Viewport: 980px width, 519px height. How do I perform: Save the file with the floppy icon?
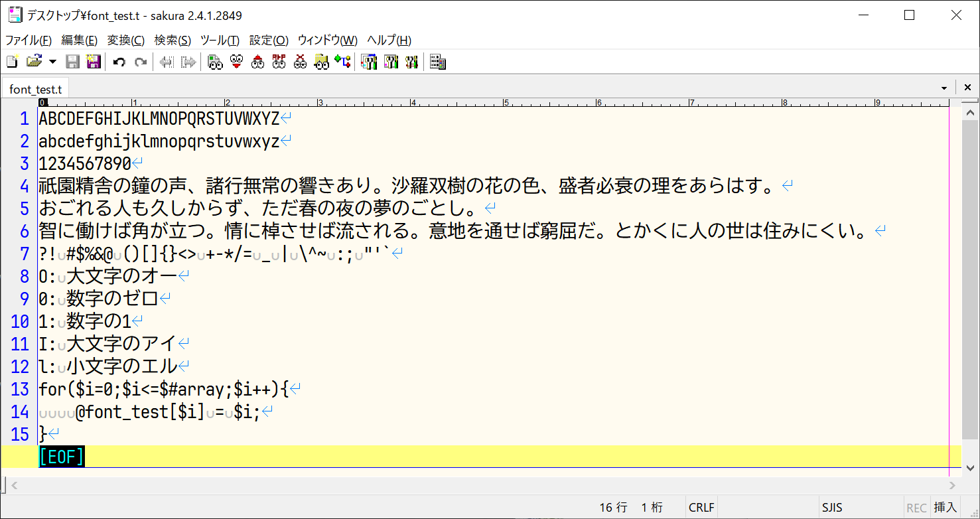pos(73,62)
